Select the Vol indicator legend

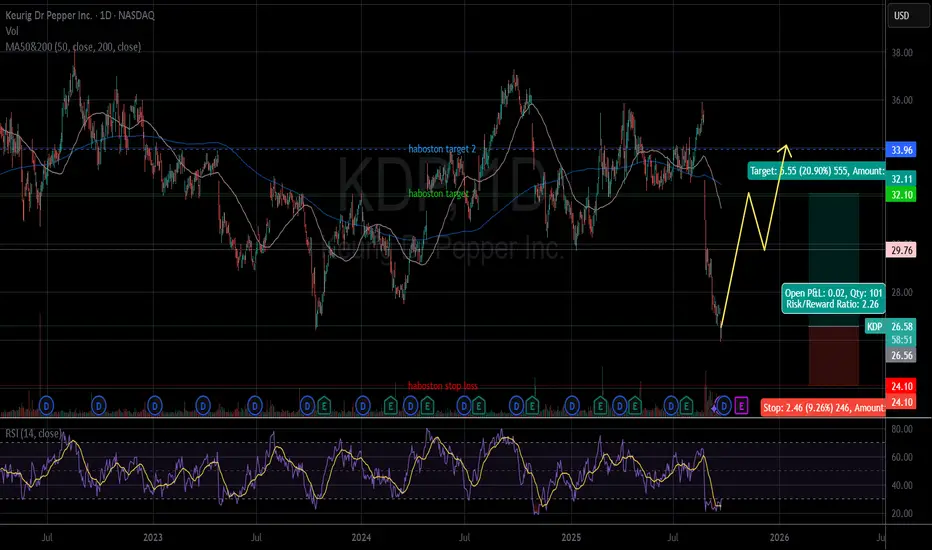tap(12, 31)
